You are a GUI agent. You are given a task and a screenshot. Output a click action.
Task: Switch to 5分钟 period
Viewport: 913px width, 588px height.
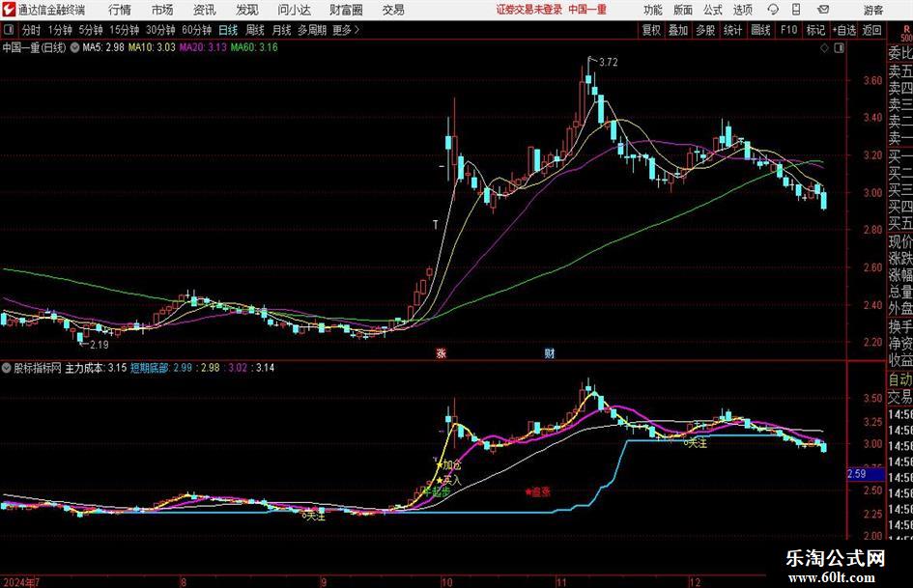91,30
